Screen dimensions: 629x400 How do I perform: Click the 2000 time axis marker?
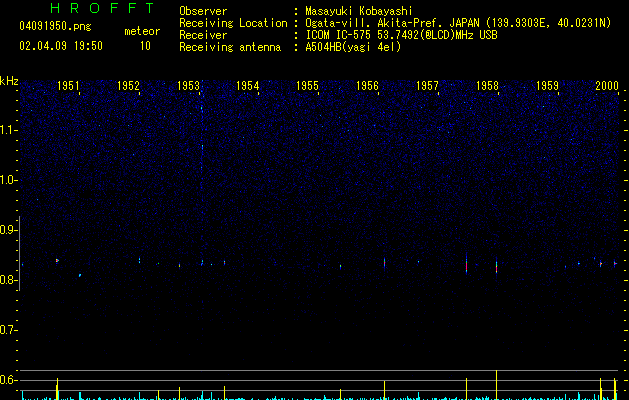(x=607, y=85)
